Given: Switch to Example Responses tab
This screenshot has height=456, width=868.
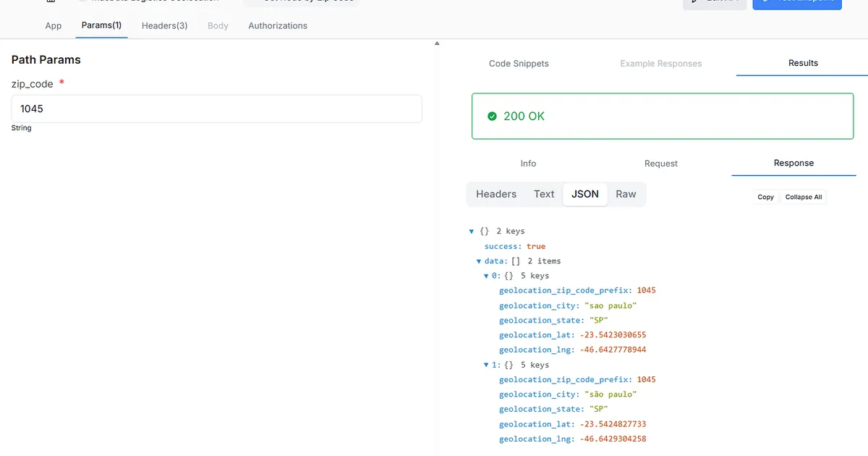Looking at the screenshot, I should [x=661, y=64].
